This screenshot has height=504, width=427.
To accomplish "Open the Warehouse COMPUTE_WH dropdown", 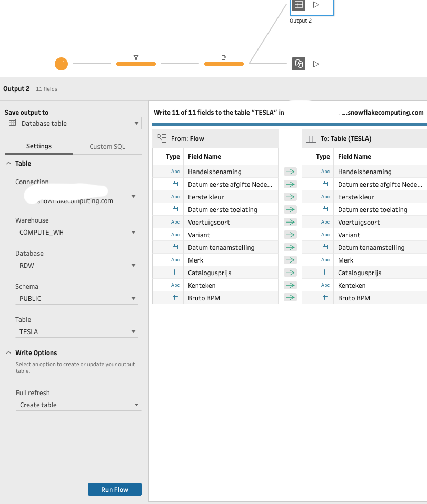I will [77, 232].
